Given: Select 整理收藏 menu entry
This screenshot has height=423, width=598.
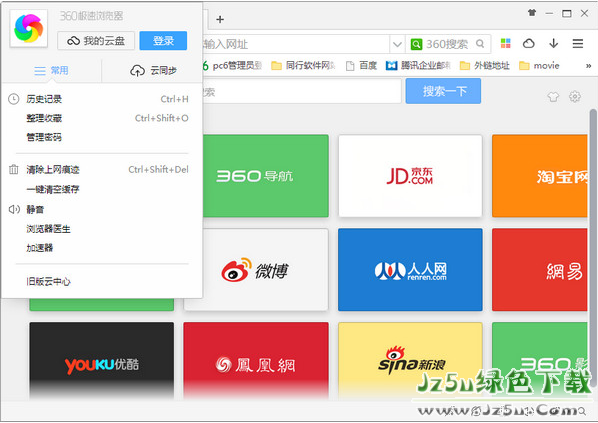Looking at the screenshot, I should (x=101, y=118).
